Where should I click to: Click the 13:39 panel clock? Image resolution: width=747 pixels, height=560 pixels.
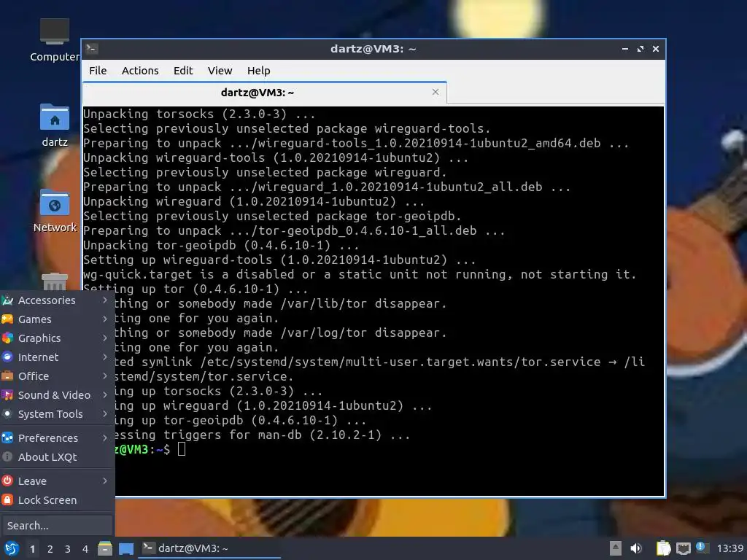(x=729, y=548)
